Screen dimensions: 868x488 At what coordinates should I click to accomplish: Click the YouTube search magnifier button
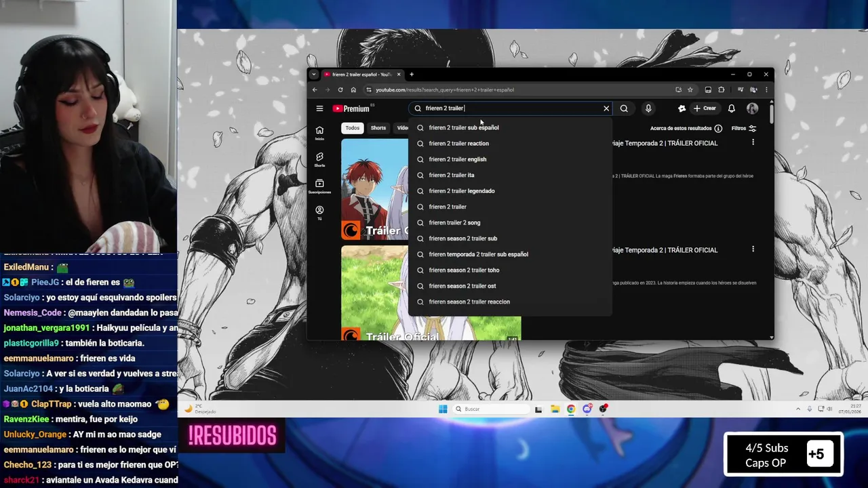pos(624,108)
